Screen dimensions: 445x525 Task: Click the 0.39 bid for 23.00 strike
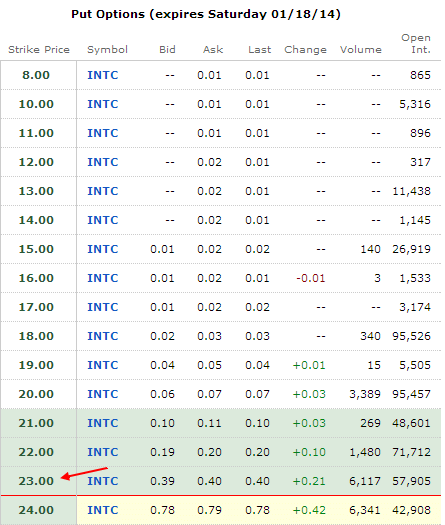[x=162, y=481]
